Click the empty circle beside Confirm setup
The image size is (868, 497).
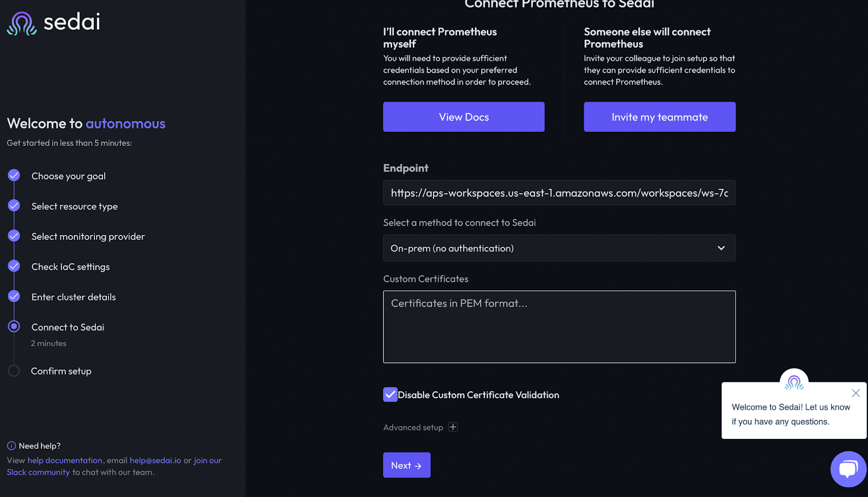click(x=14, y=370)
